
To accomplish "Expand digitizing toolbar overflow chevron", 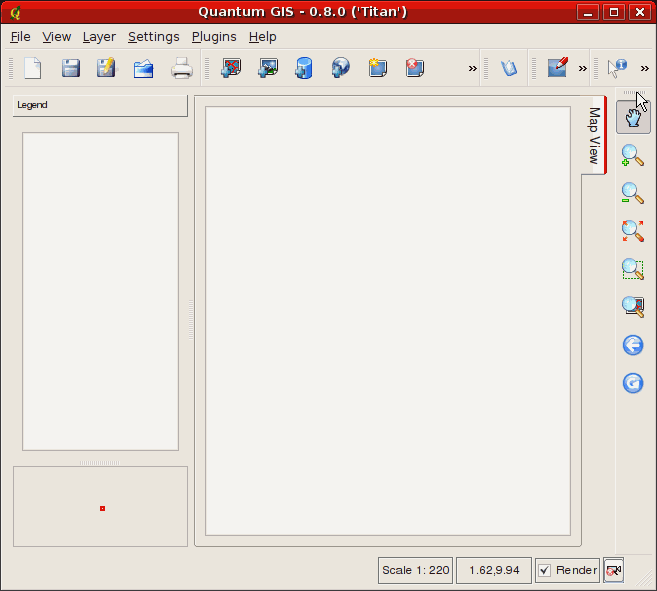I will pyautogui.click(x=582, y=68).
